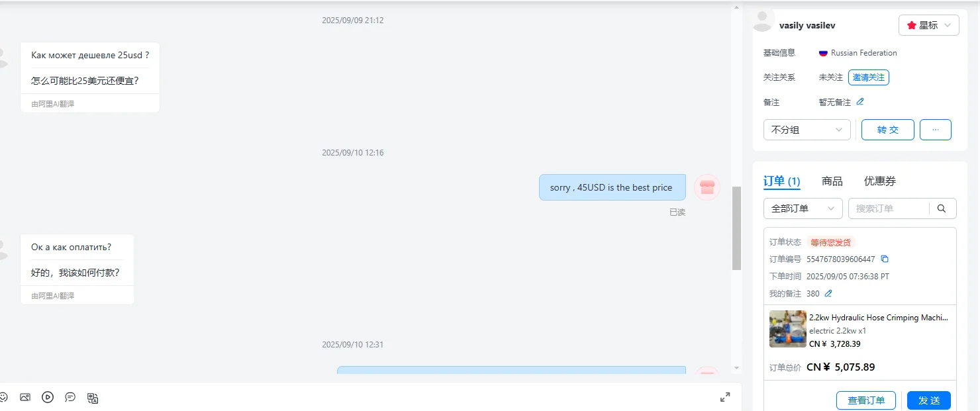This screenshot has height=411, width=980.
Task: Click the video play icon in toolbar
Action: coord(48,397)
